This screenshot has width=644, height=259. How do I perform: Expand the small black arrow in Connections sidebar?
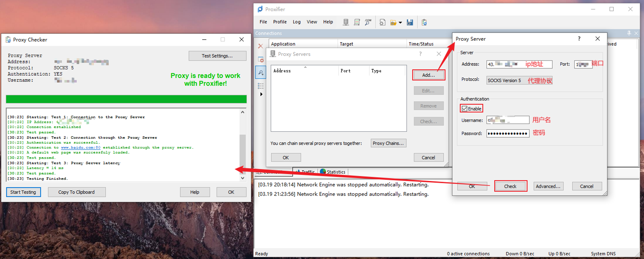(261, 94)
